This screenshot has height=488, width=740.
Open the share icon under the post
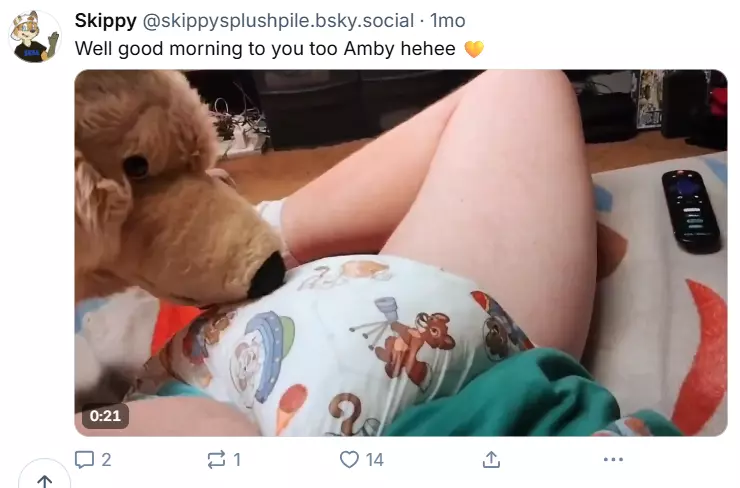[x=491, y=459]
